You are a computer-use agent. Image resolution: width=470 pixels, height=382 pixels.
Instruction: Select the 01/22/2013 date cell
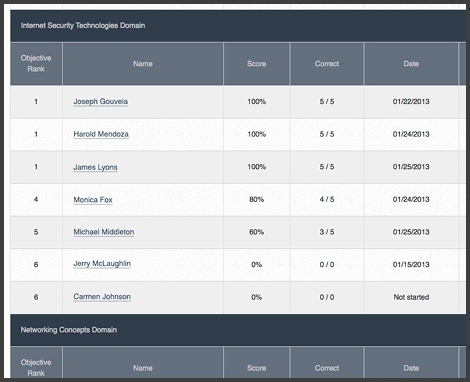411,102
